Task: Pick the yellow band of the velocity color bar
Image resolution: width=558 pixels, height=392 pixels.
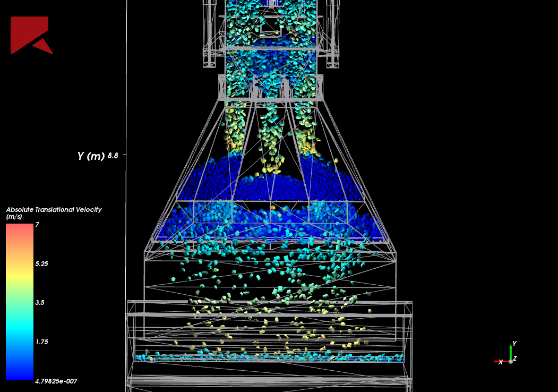Action: click(20, 271)
